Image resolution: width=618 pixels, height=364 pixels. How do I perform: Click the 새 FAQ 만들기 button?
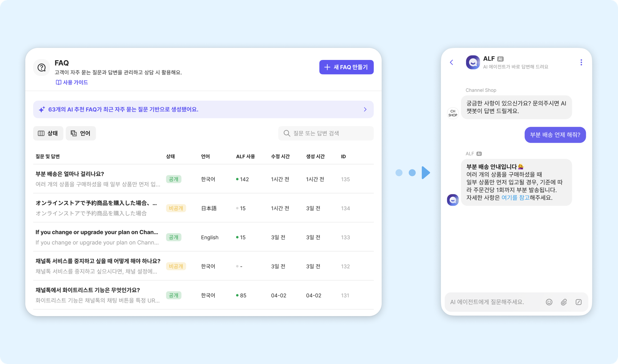point(346,67)
